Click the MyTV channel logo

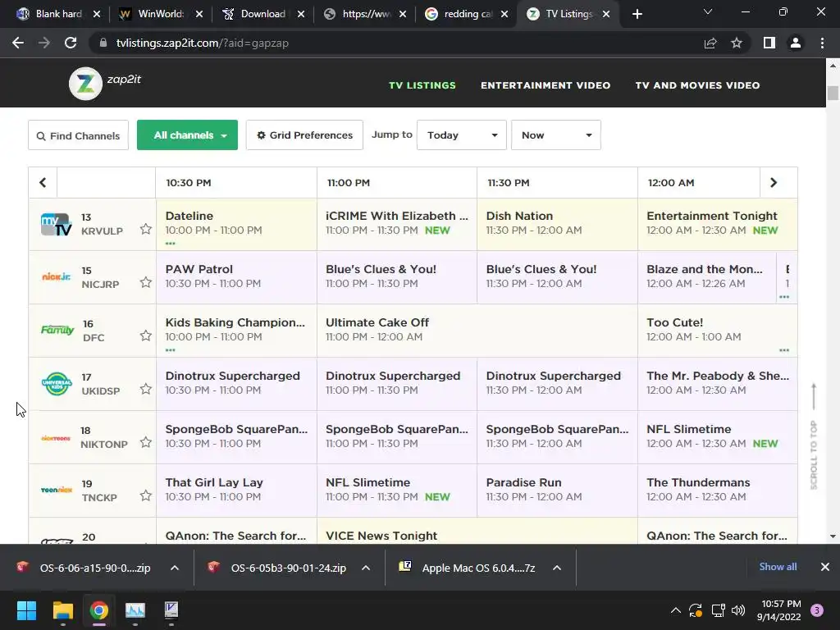[57, 225]
